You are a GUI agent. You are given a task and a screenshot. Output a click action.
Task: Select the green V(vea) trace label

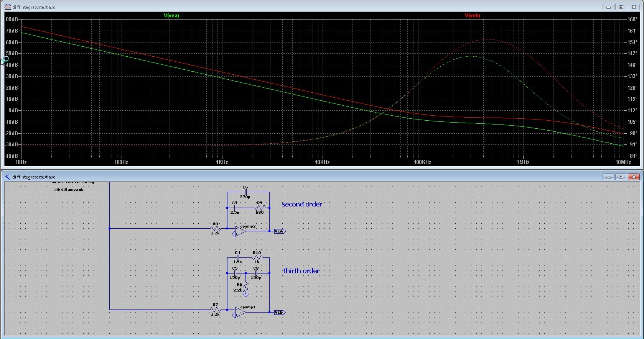[x=171, y=15]
